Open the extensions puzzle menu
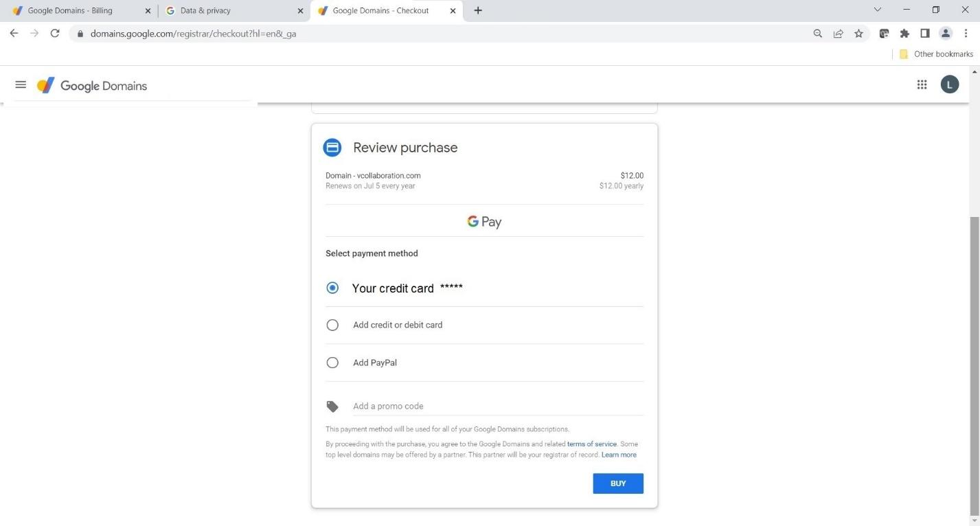This screenshot has height=526, width=980. click(x=904, y=33)
